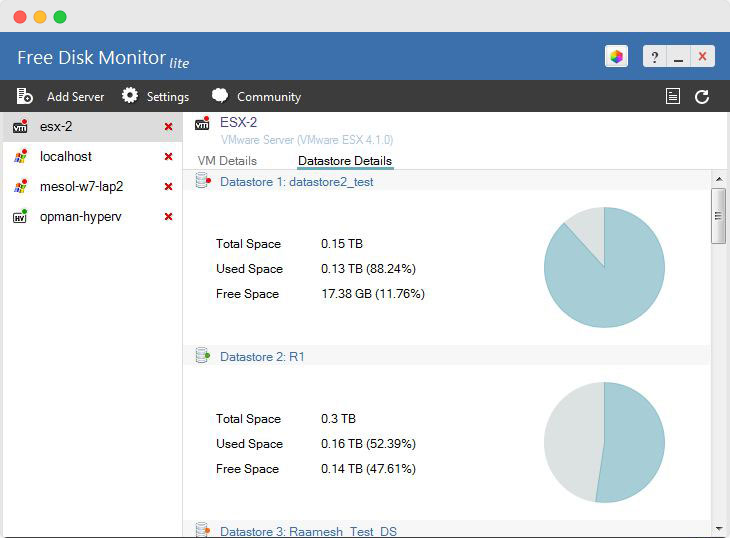
Task: Select mesol-w7-lap2 in the server list
Action: tap(92, 187)
